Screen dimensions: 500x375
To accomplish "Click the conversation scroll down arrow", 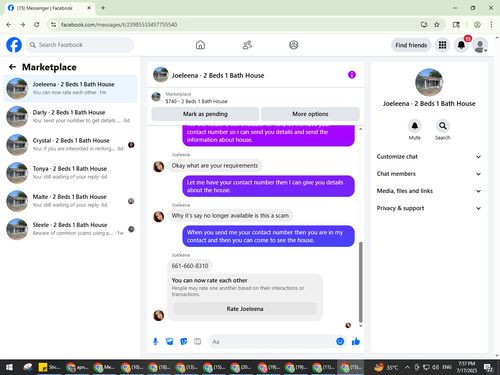I will click(360, 326).
